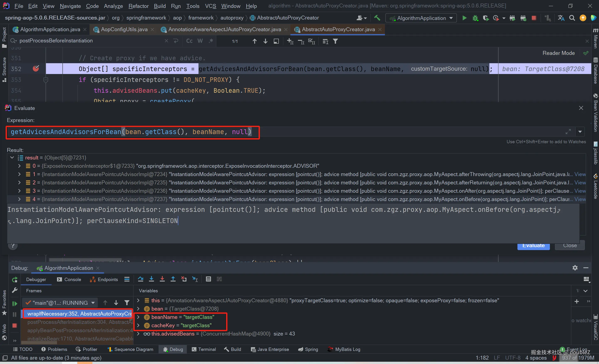Image resolution: width=599 pixels, height=364 pixels.
Task: Toggle Match Case (Cc) in search bar
Action: (x=189, y=41)
